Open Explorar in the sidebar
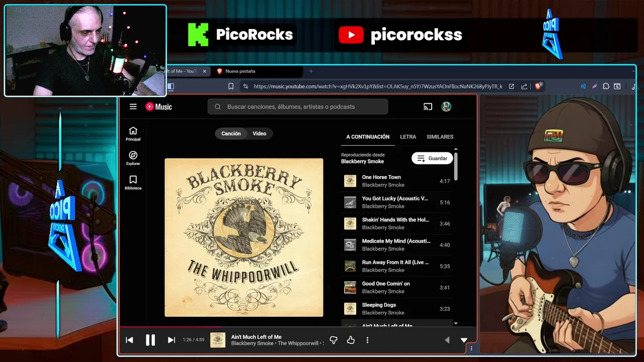 (133, 158)
